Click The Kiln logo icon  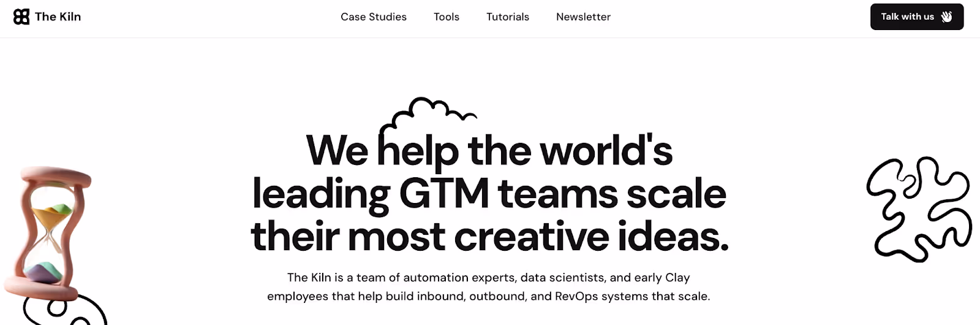click(x=21, y=17)
